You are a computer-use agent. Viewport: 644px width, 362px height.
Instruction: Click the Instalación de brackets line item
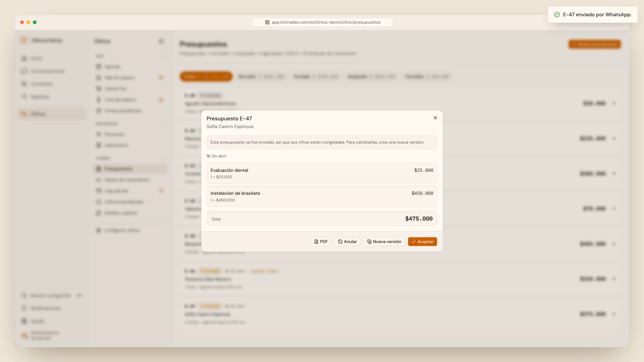click(x=322, y=196)
